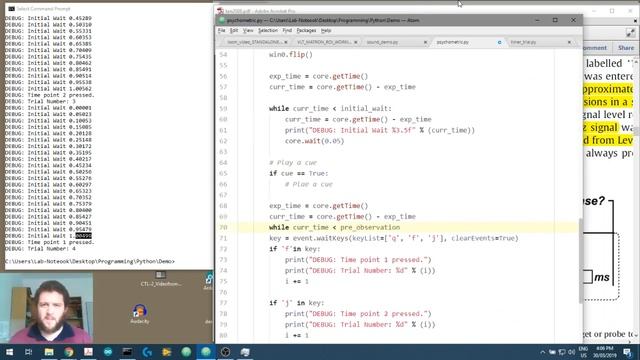Viewport: 640px width, 360px height.
Task: Open Atom Edit menu
Action: (x=234, y=31)
